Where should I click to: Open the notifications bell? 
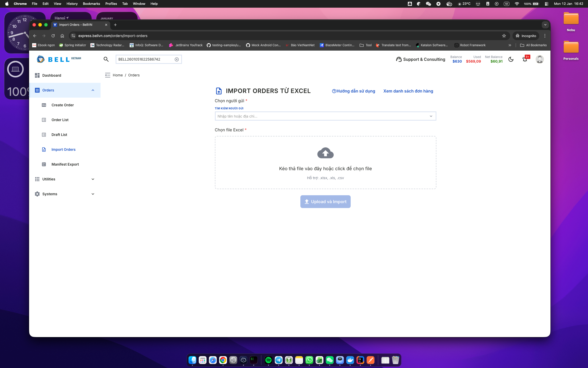525,60
